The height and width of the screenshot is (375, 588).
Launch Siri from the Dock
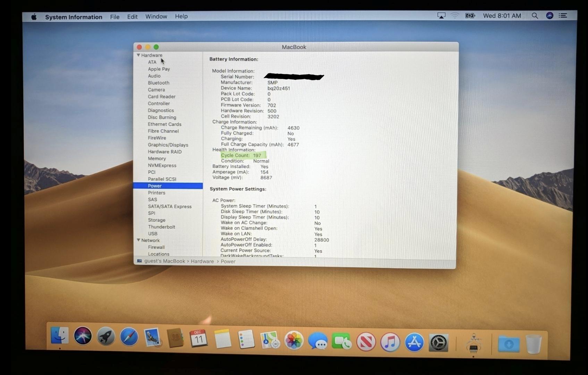tap(83, 336)
